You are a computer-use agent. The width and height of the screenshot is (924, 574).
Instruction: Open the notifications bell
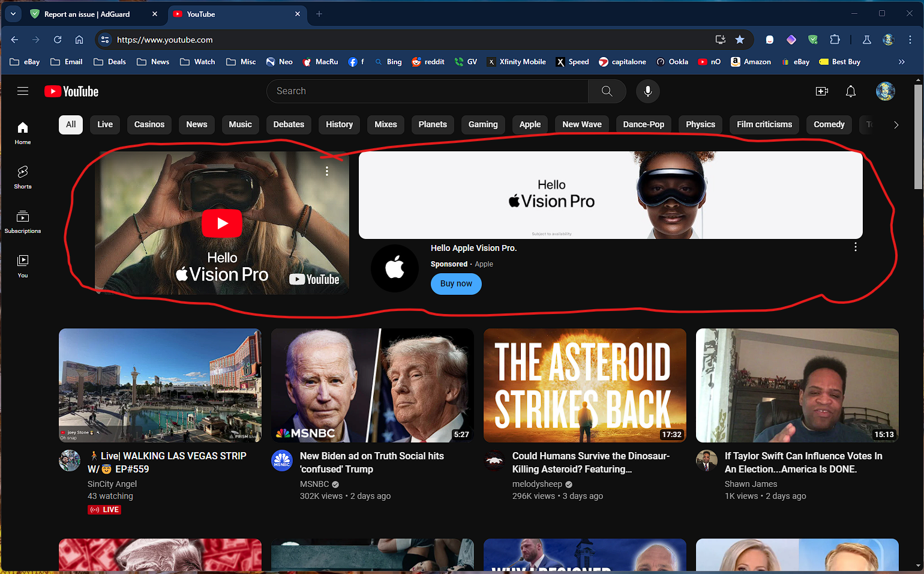[x=850, y=91]
